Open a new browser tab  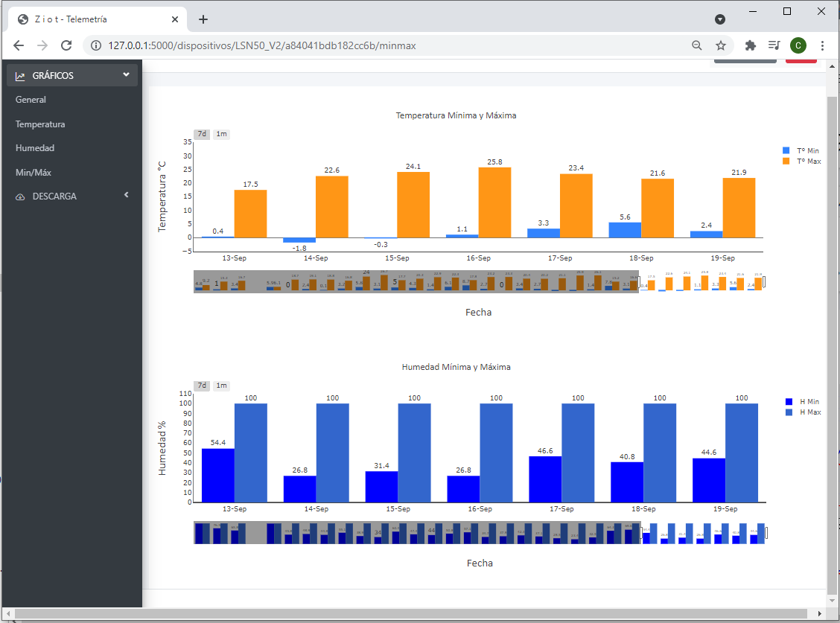pos(203,19)
